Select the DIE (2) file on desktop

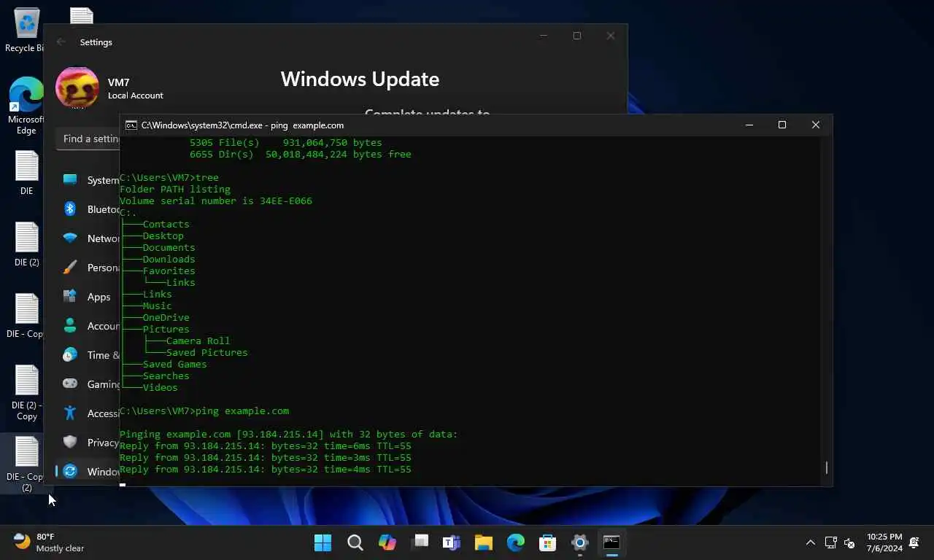click(26, 244)
